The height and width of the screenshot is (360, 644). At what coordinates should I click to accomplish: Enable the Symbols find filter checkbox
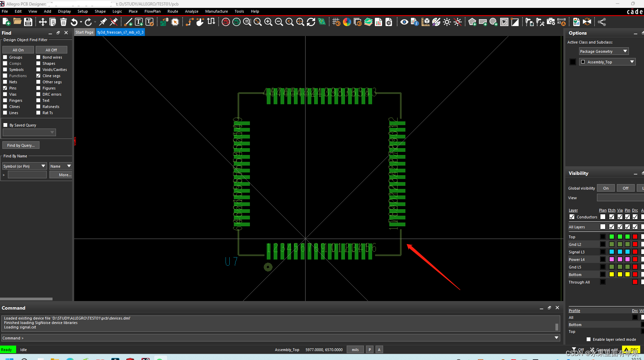[x=5, y=70]
